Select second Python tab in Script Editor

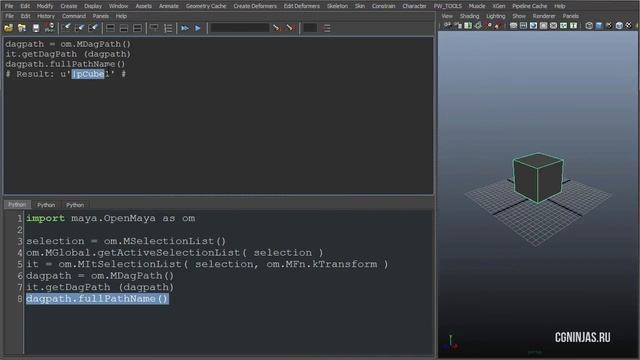coord(46,205)
